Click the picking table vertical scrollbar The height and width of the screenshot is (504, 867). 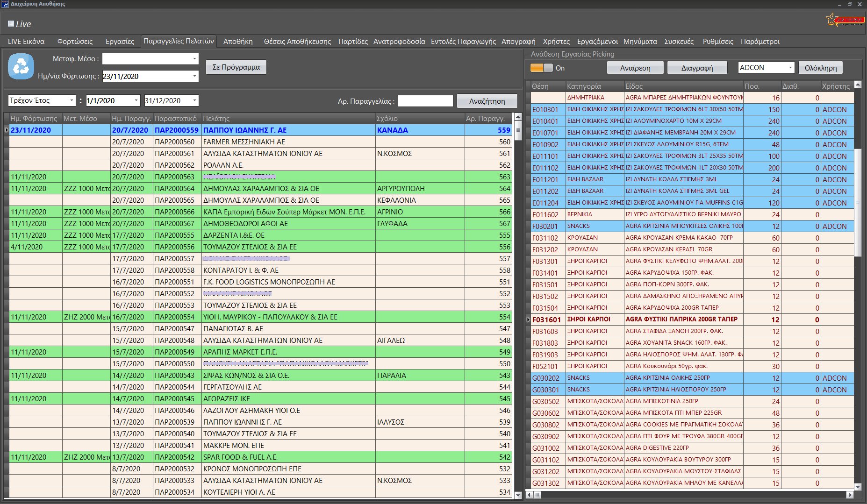[858, 285]
